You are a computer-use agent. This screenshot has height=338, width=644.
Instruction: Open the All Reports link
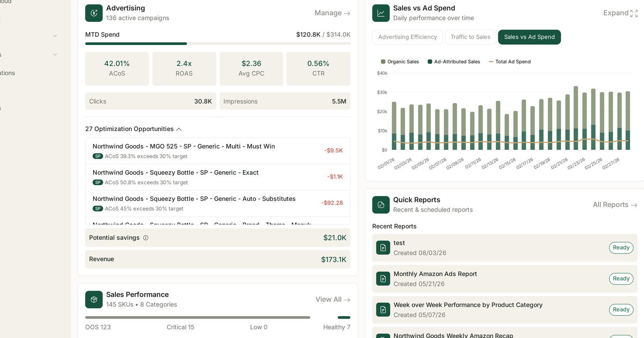[x=615, y=205]
